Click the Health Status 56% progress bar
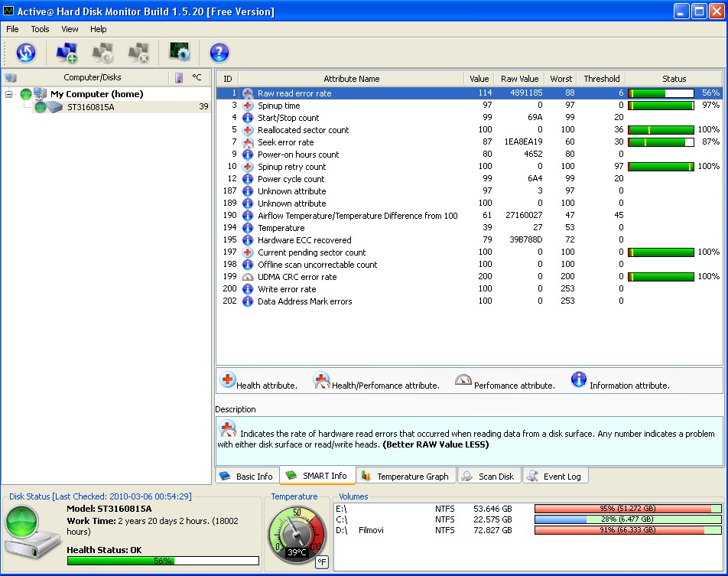The width and height of the screenshot is (728, 576). click(x=163, y=561)
